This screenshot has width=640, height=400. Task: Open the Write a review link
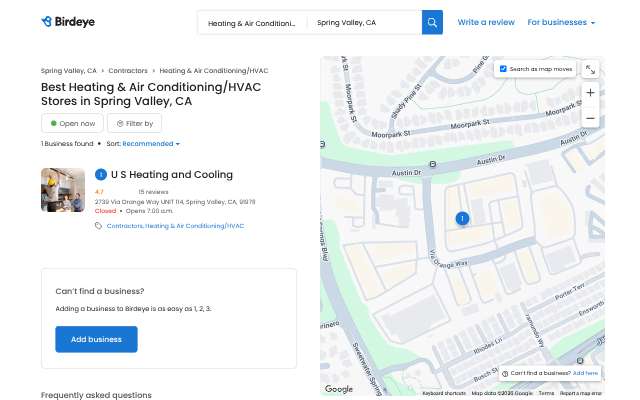coord(486,22)
